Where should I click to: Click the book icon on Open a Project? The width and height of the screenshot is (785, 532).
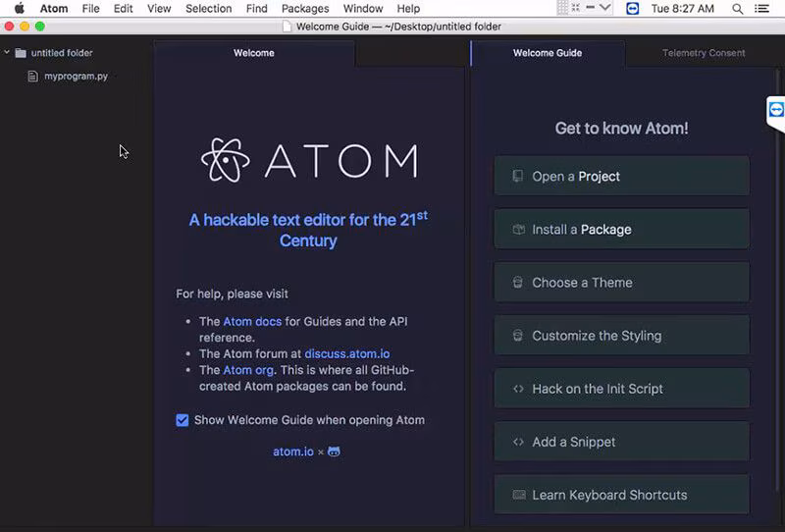pyautogui.click(x=518, y=176)
